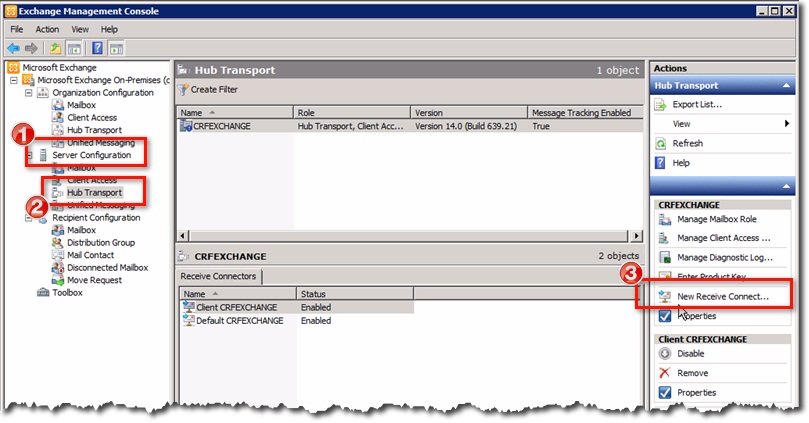Sort results list by Version column header
The height and width of the screenshot is (423, 809).
[469, 112]
